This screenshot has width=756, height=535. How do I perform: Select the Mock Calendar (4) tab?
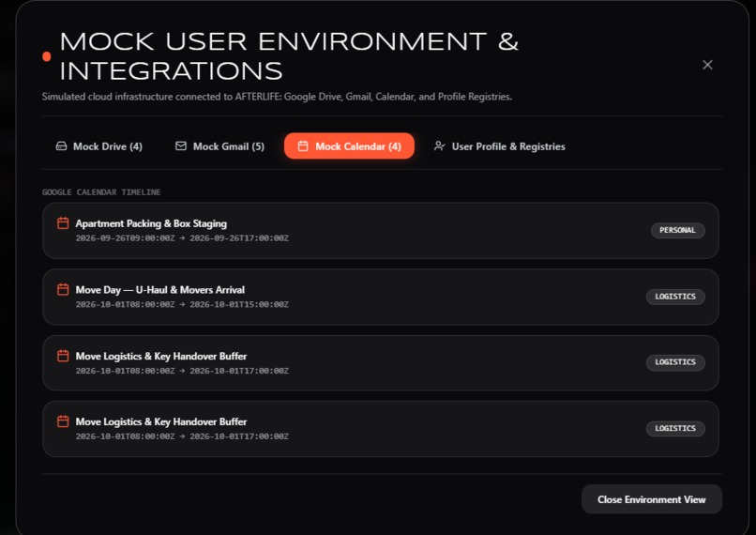click(349, 146)
